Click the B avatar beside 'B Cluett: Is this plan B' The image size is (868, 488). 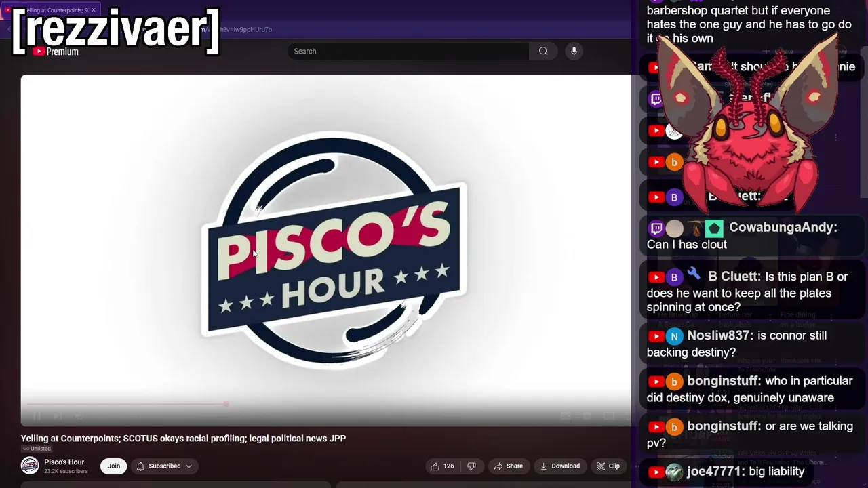(x=674, y=277)
